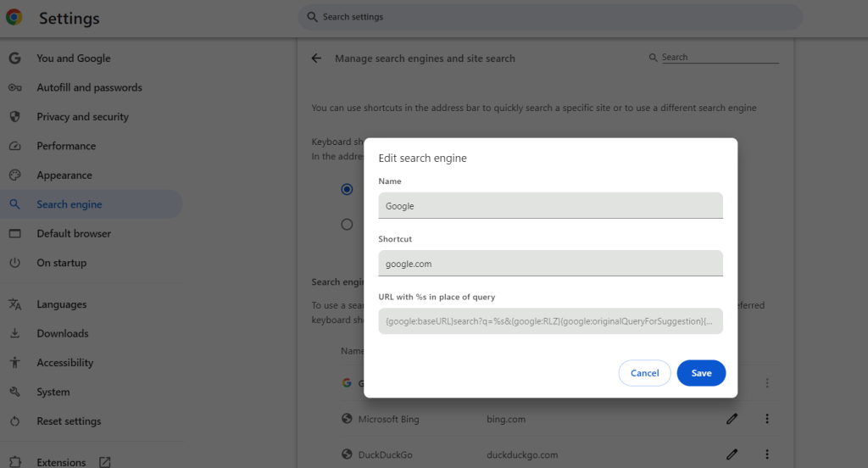Open Performance settings
Viewport: 868px width, 468px height.
(x=66, y=146)
